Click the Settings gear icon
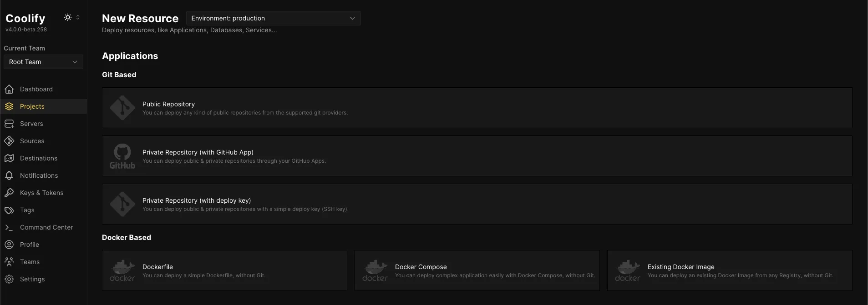Image resolution: width=868 pixels, height=305 pixels. 9,279
